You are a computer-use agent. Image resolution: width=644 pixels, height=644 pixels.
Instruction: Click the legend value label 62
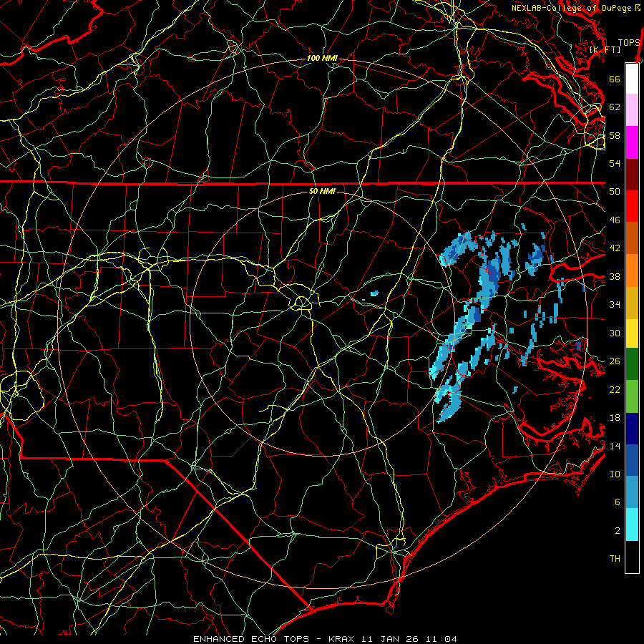click(x=615, y=107)
